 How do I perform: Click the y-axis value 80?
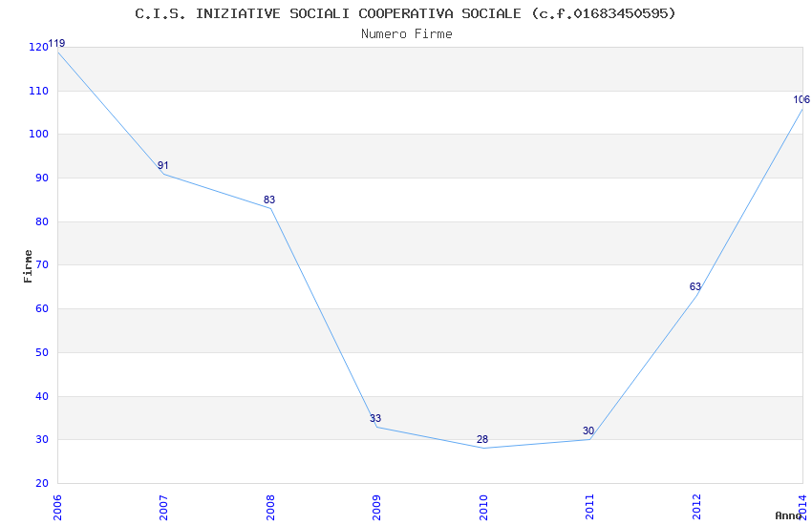pos(41,221)
